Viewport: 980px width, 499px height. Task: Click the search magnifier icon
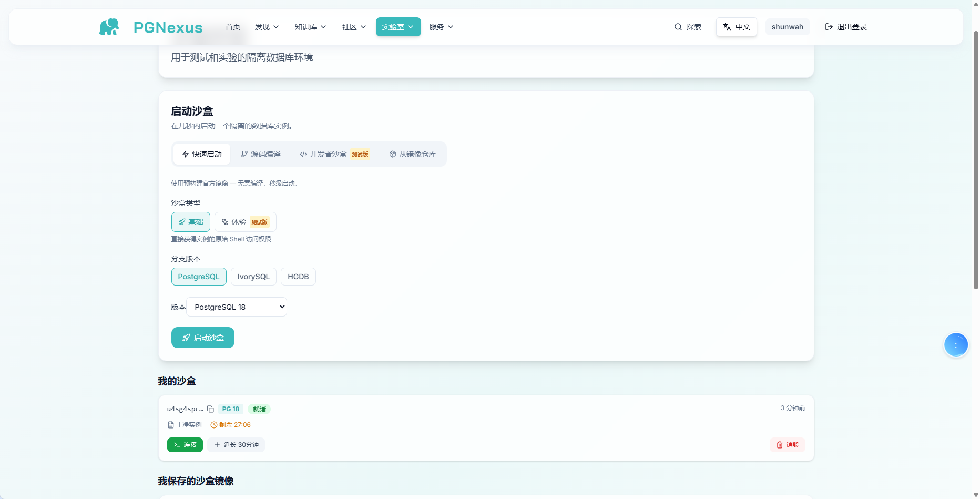click(x=678, y=27)
